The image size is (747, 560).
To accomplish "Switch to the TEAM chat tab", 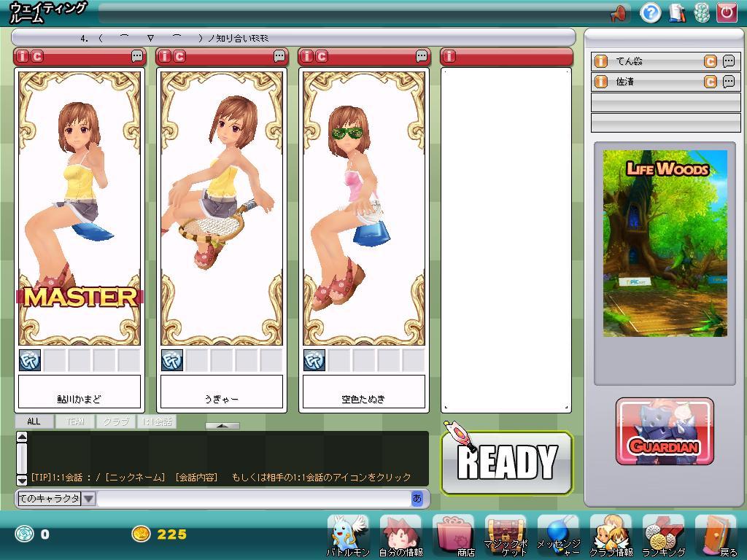I will click(x=75, y=421).
